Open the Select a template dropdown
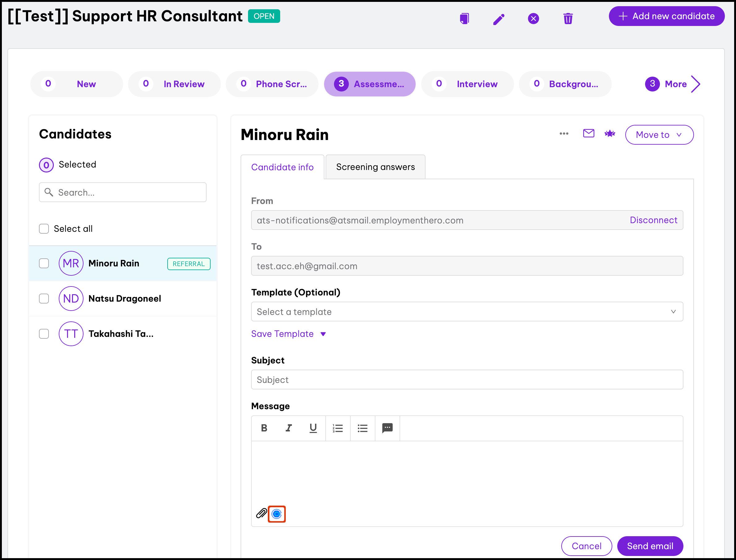Viewport: 736px width, 560px height. point(467,312)
